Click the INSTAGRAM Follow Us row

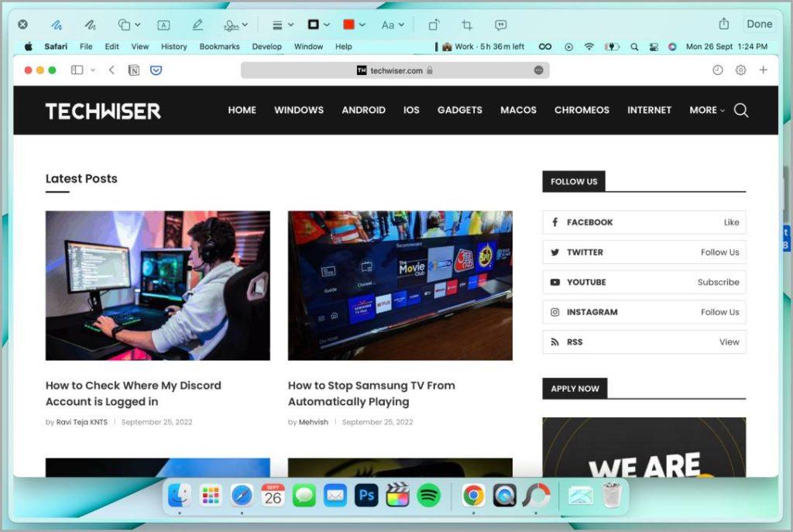click(x=644, y=312)
